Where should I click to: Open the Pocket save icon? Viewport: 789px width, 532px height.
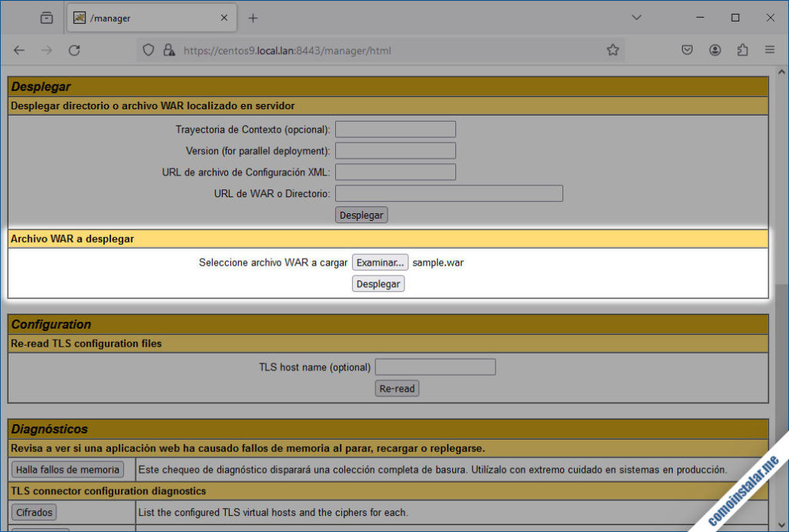(x=687, y=50)
